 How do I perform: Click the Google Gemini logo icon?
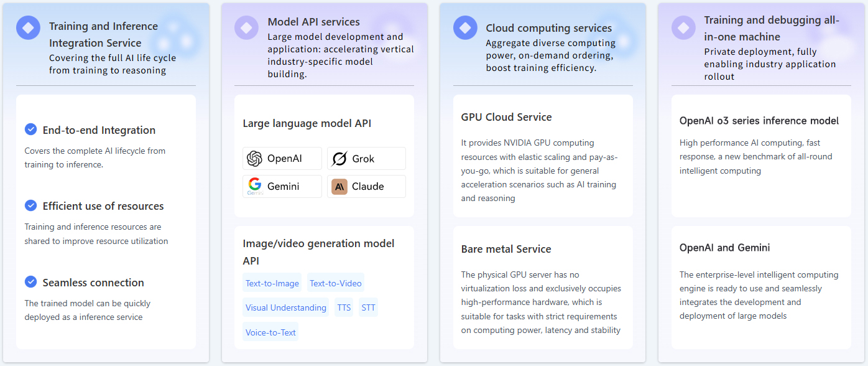coord(254,185)
